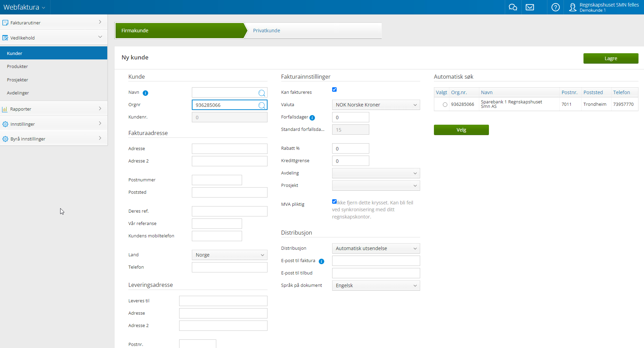The width and height of the screenshot is (644, 348).
Task: Click the search icon in Navn field
Action: [262, 93]
